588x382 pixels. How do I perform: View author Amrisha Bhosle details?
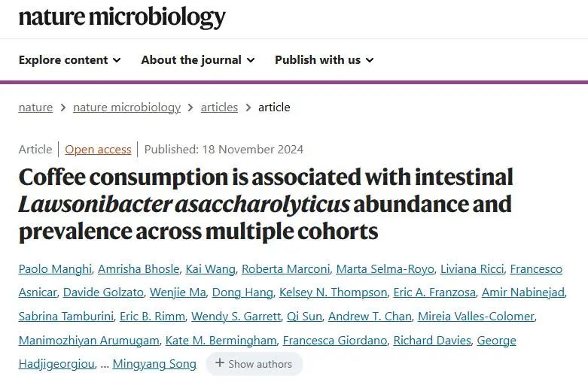click(x=139, y=269)
